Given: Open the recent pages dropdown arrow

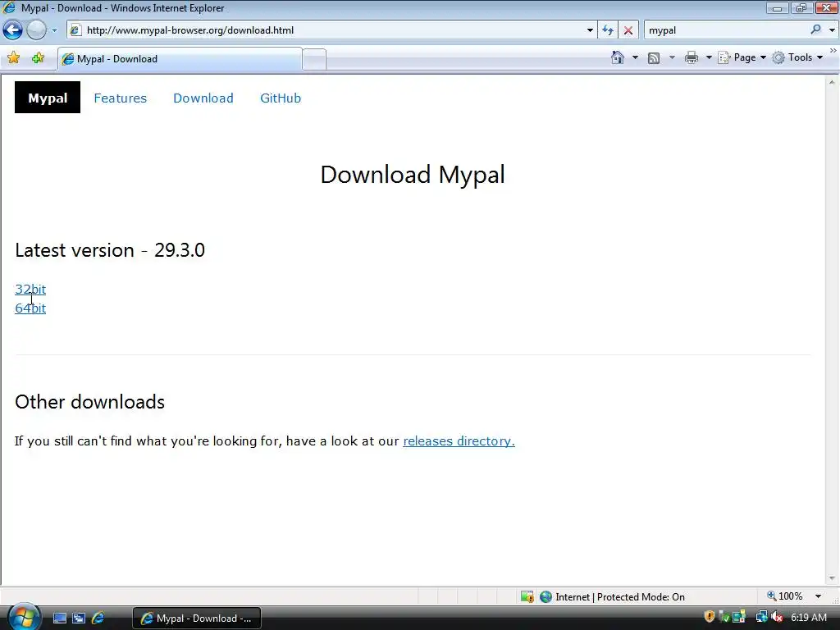Looking at the screenshot, I should tap(54, 30).
